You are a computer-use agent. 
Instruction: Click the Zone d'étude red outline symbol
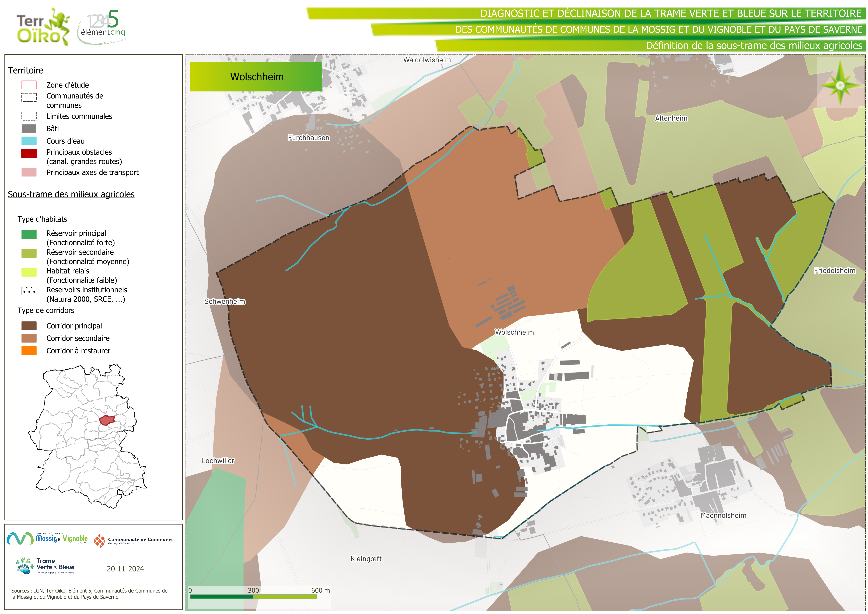(29, 85)
